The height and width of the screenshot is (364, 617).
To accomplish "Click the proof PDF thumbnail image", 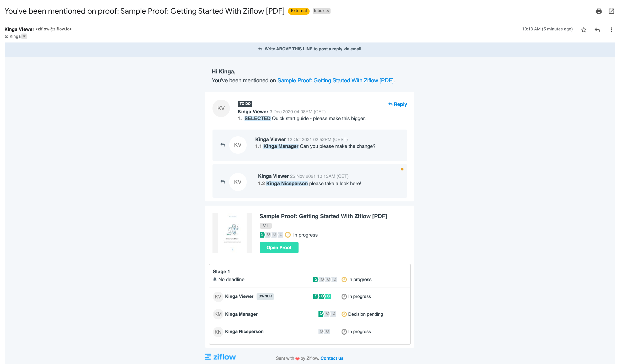I will pos(232,233).
